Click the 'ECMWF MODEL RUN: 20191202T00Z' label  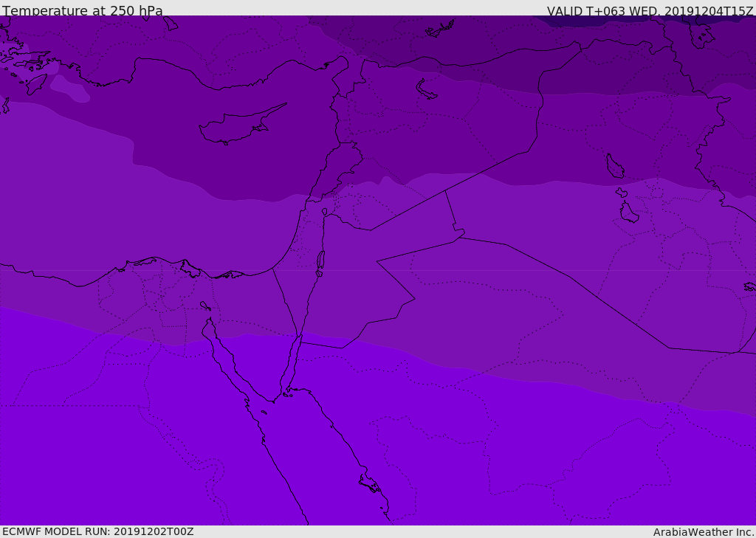click(98, 531)
